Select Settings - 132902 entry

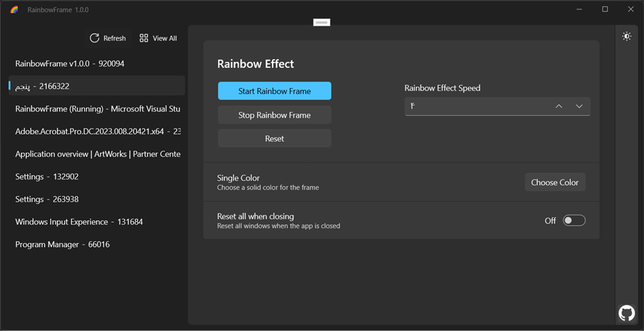pos(97,177)
